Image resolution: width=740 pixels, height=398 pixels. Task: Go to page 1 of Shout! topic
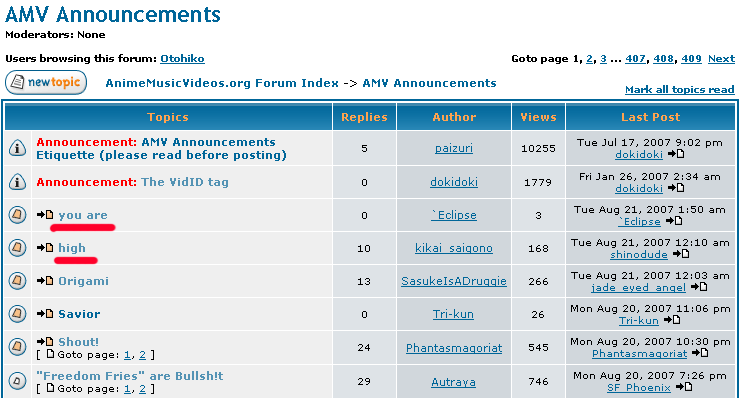pyautogui.click(x=127, y=355)
